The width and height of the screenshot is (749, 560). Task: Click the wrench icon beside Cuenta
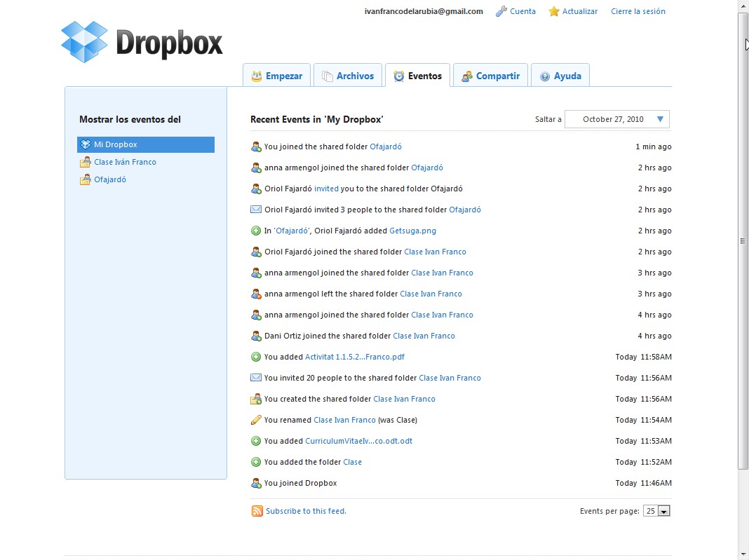click(x=501, y=11)
